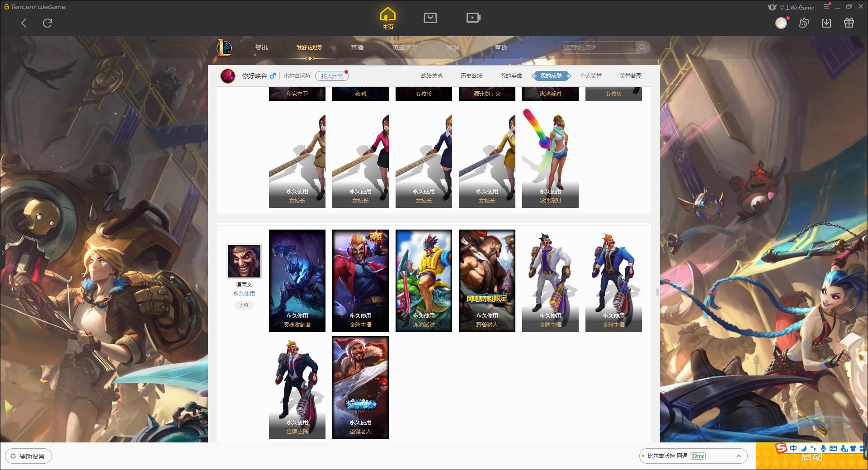868x470 pixels.
Task: Click the Sogou input method S logo
Action: (781, 448)
